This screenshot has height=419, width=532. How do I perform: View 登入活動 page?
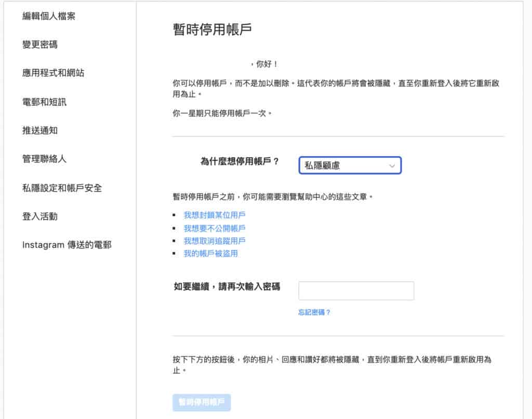(x=40, y=216)
